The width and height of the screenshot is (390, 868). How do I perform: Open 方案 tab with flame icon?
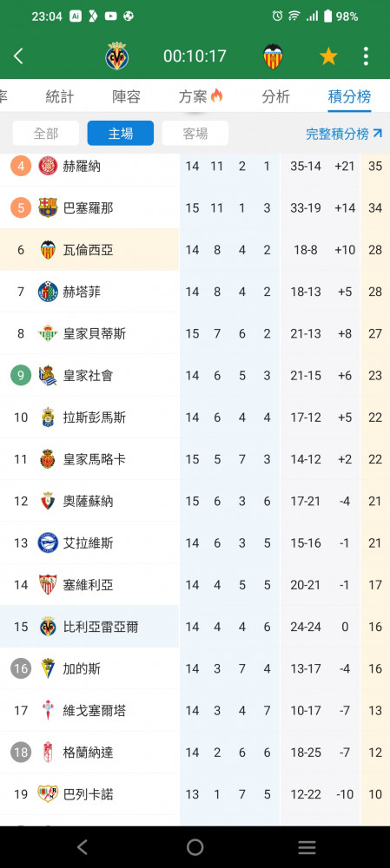(x=200, y=97)
